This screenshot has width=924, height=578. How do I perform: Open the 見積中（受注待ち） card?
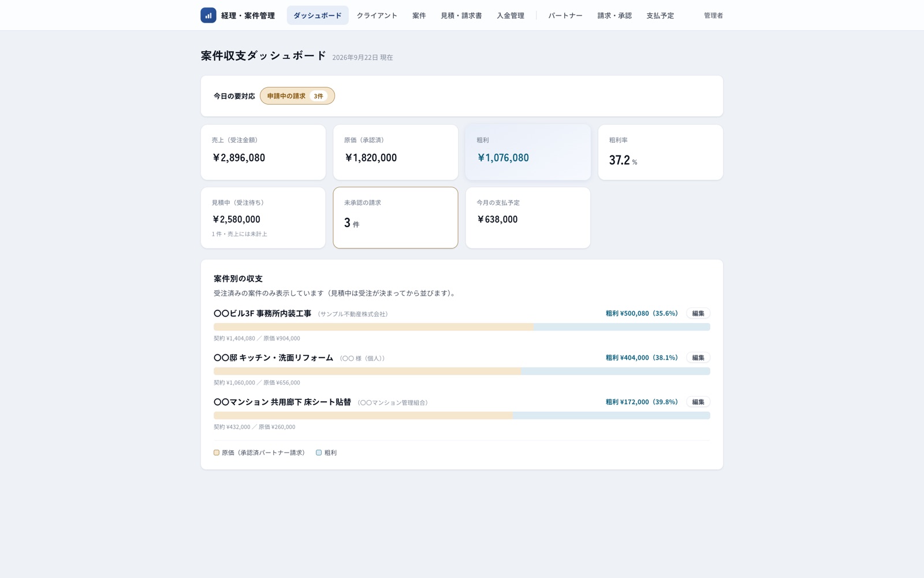(263, 218)
